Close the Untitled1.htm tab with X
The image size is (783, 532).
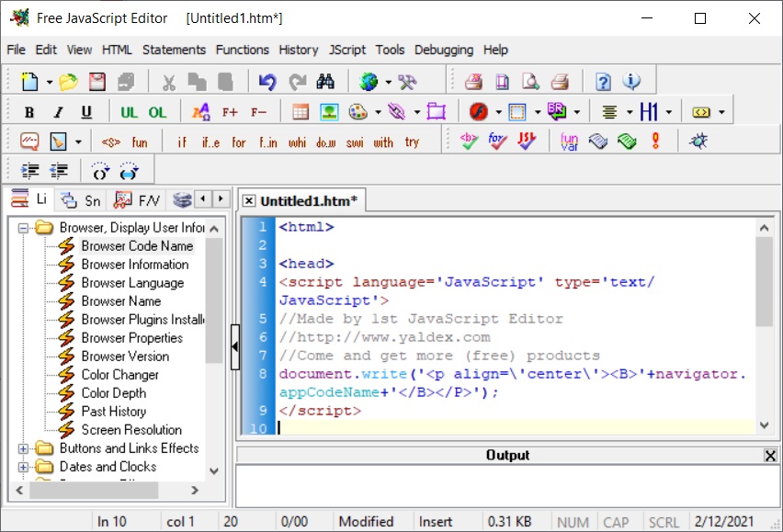248,201
